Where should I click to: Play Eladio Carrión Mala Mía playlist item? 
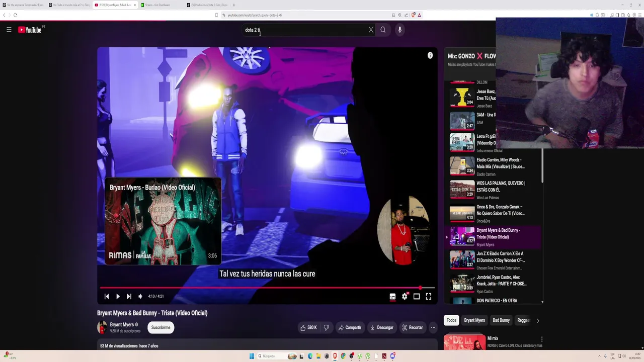tap(493, 166)
